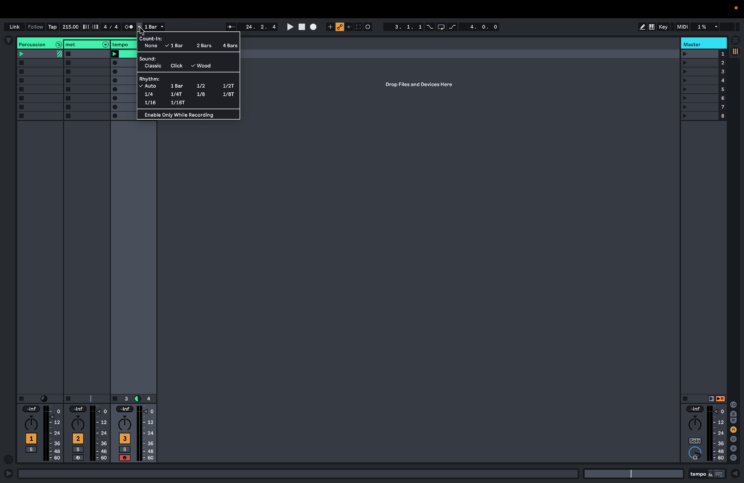Select Click metronome sound
Screen dimensions: 744x483
pyautogui.click(x=177, y=66)
